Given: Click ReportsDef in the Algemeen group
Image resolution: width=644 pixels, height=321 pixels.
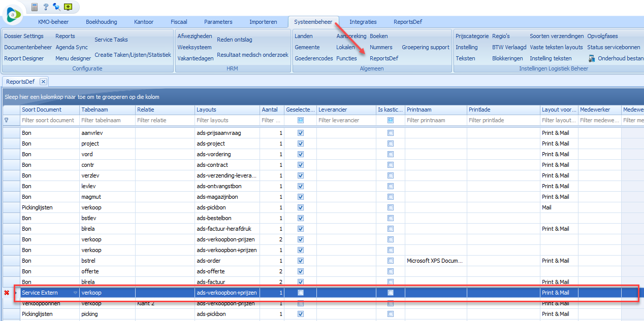Looking at the screenshot, I should click(383, 58).
